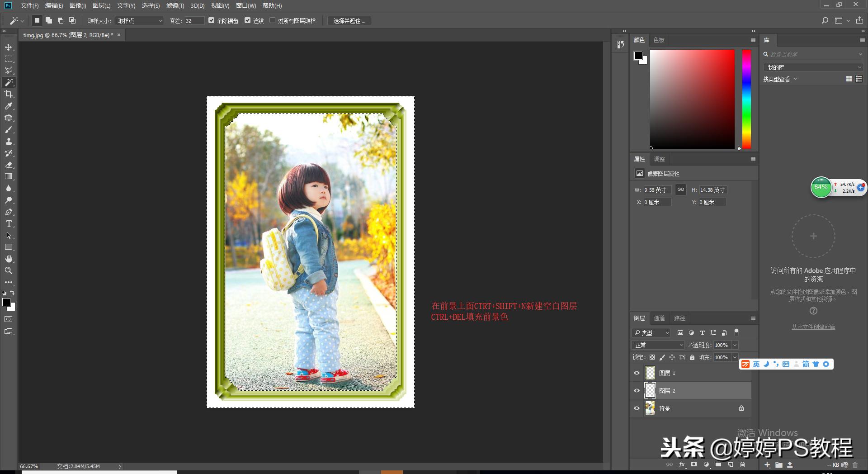Add a layer mask to 图层 2
Viewport: 868px width, 474px height.
(x=694, y=464)
